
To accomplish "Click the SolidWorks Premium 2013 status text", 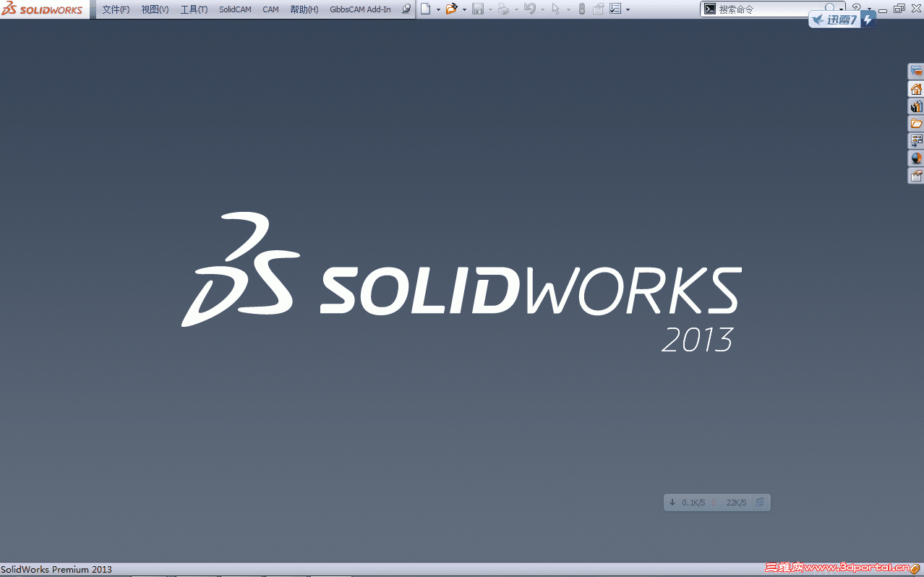I will click(56, 570).
